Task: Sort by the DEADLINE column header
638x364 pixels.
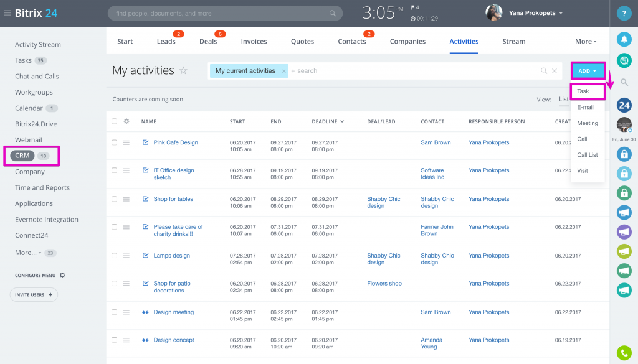Action: 328,121
